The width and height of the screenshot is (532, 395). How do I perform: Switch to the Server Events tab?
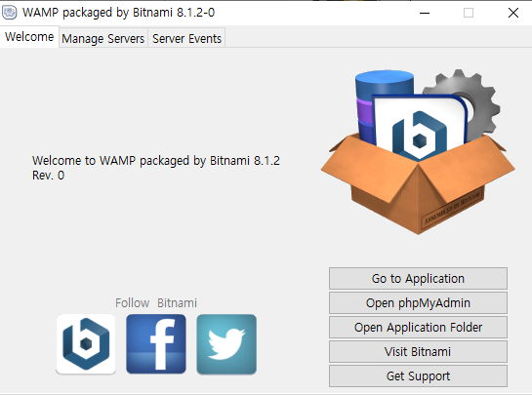pyautogui.click(x=186, y=38)
